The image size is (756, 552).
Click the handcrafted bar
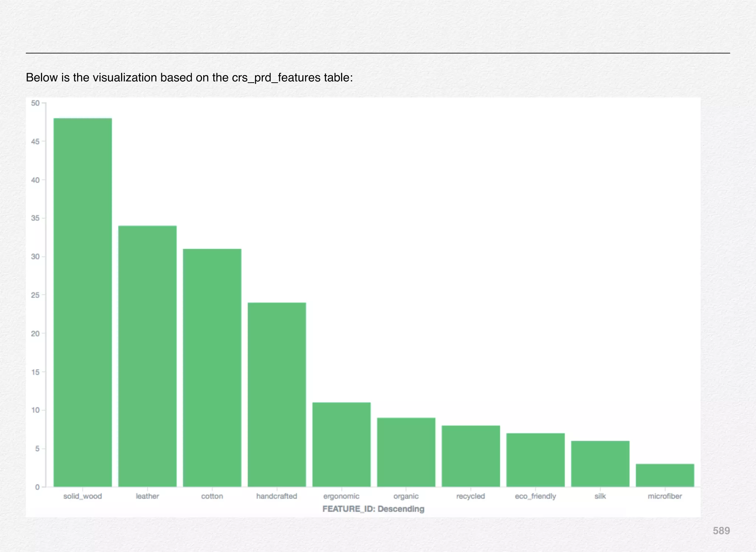(277, 395)
